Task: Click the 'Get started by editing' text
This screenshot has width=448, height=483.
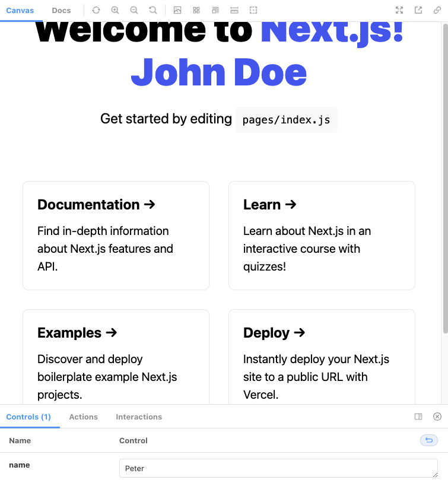Action: pos(166,119)
